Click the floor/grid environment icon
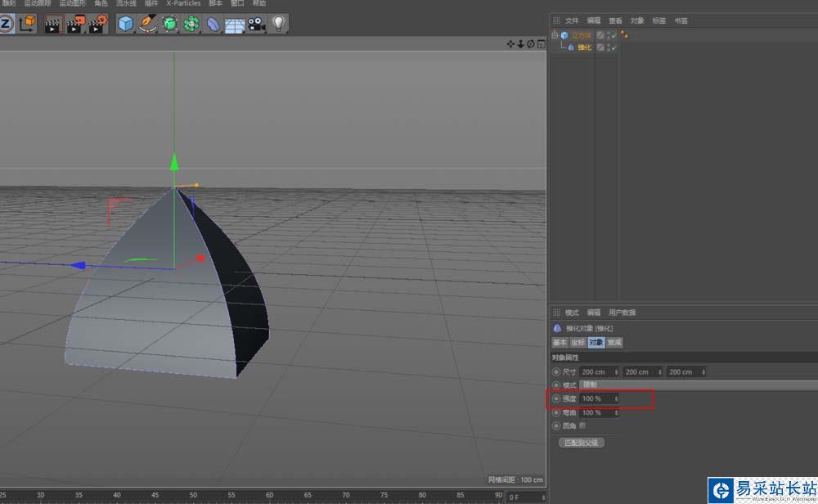Image resolution: width=818 pixels, height=504 pixels. pos(235,24)
